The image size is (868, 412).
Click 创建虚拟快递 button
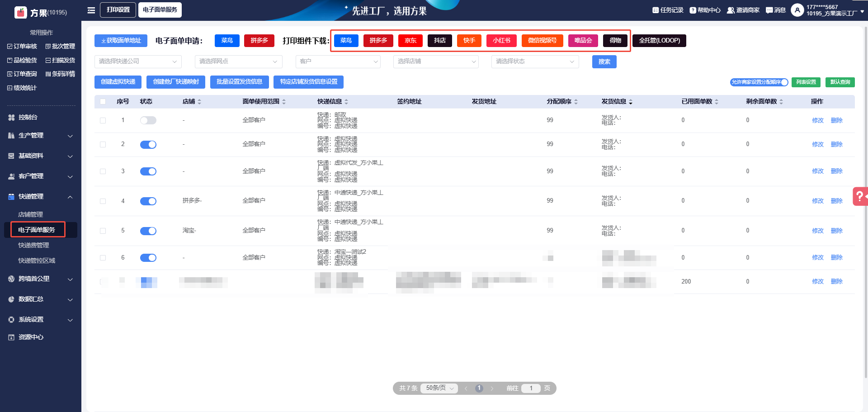[x=118, y=82]
